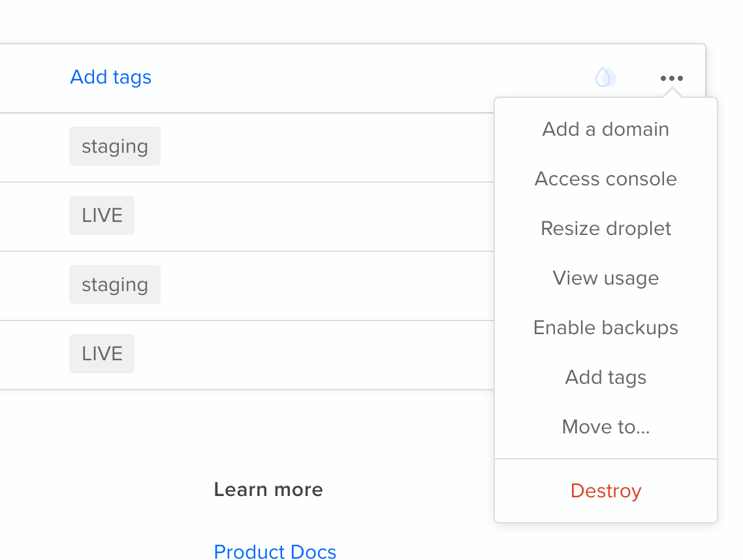Select Access console menu option
The image size is (743, 560).
coord(605,179)
